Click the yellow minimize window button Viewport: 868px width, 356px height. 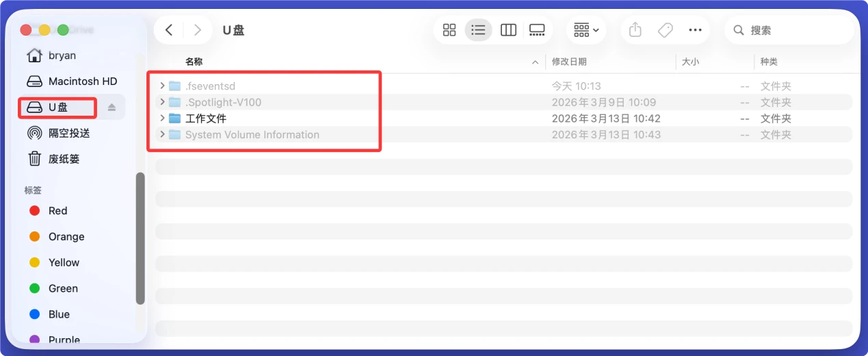(x=44, y=30)
